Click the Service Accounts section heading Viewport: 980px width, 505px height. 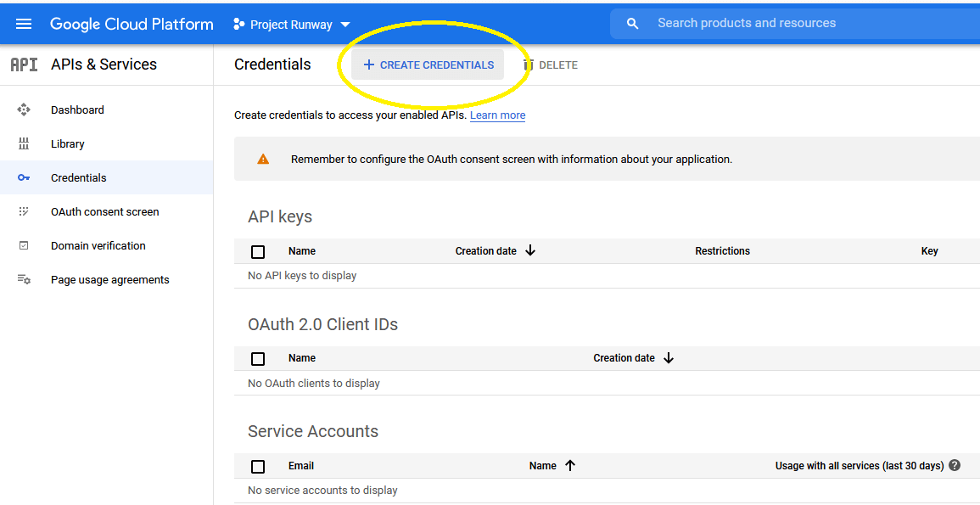[313, 431]
